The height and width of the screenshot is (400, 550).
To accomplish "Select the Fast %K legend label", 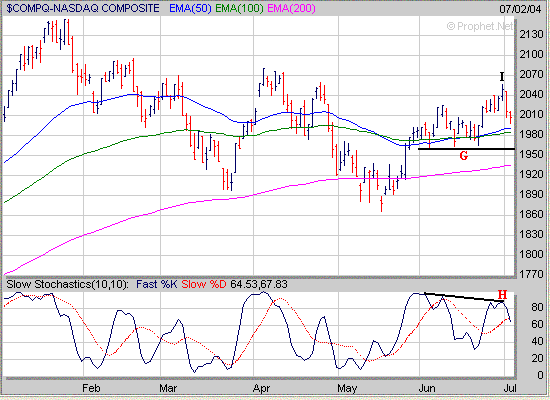I will [156, 284].
